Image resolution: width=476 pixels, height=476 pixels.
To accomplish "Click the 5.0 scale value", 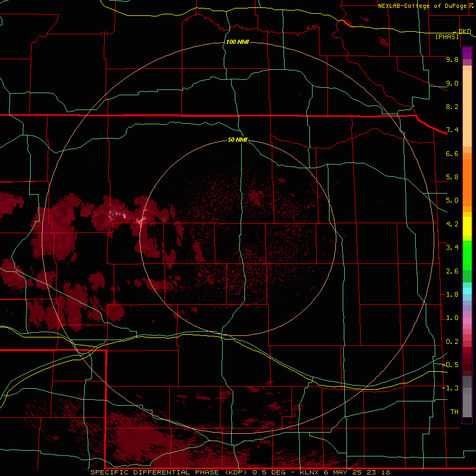I will [x=452, y=200].
